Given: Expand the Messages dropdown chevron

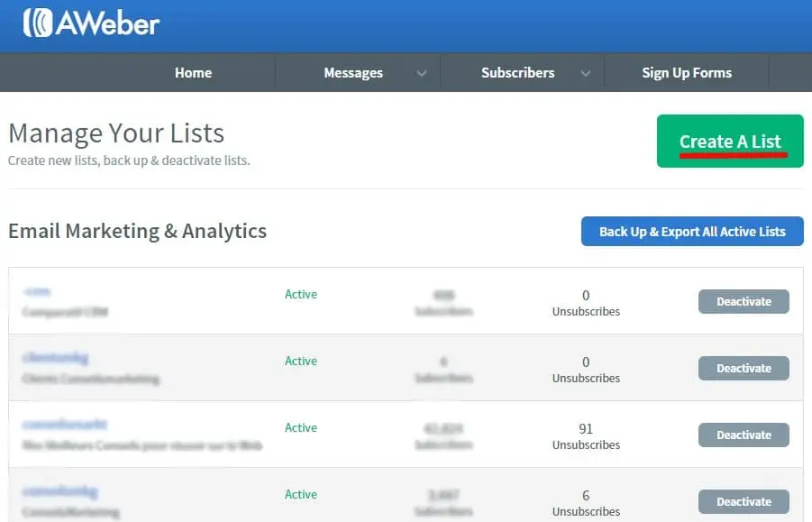Looking at the screenshot, I should pos(422,73).
